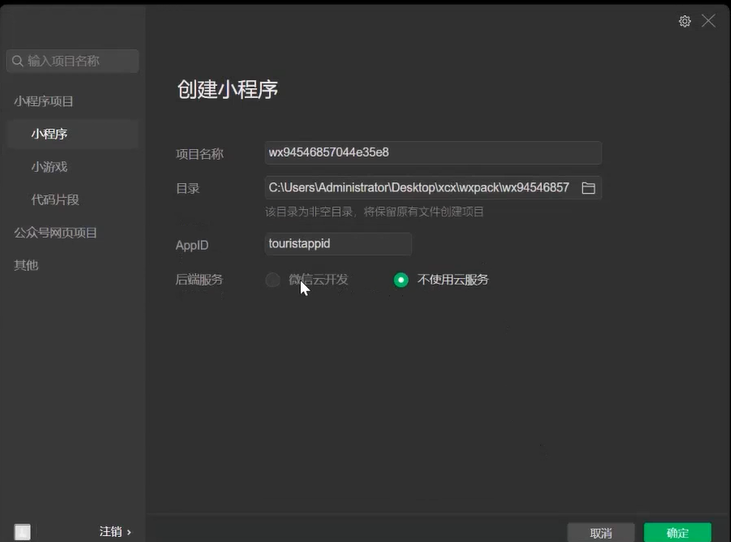Click the 注销 logout link
This screenshot has height=542, width=731.
115,532
